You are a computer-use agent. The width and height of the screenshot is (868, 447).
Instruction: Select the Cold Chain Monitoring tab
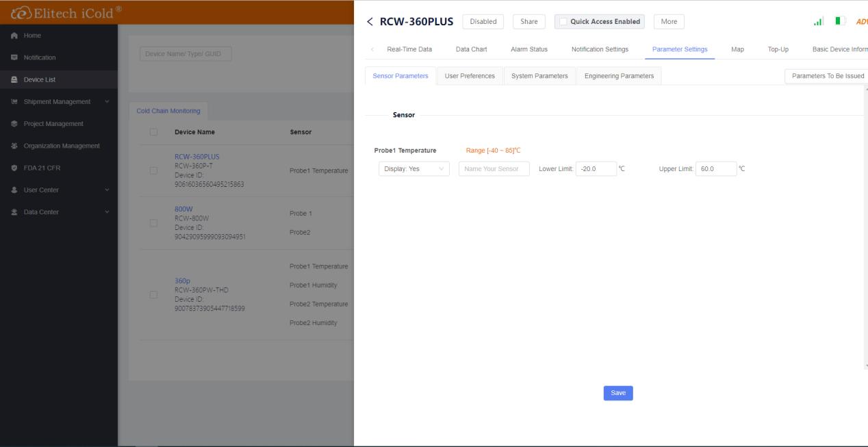[x=168, y=111]
